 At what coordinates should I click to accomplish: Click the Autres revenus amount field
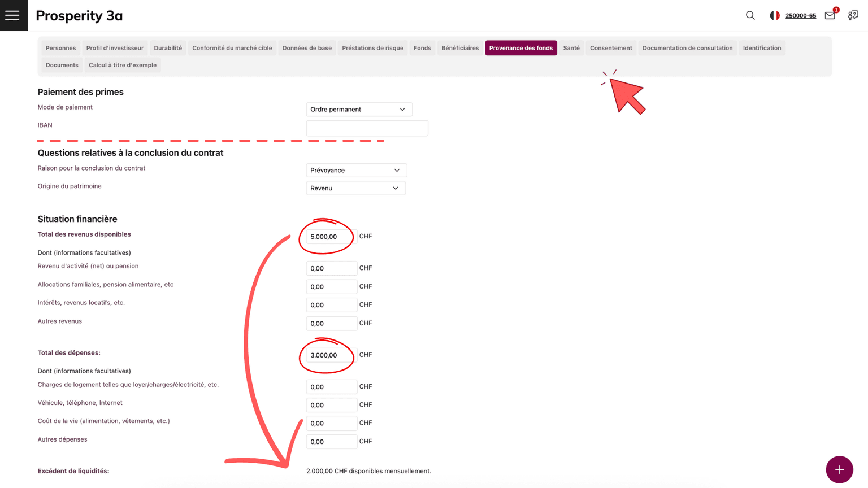[331, 324]
